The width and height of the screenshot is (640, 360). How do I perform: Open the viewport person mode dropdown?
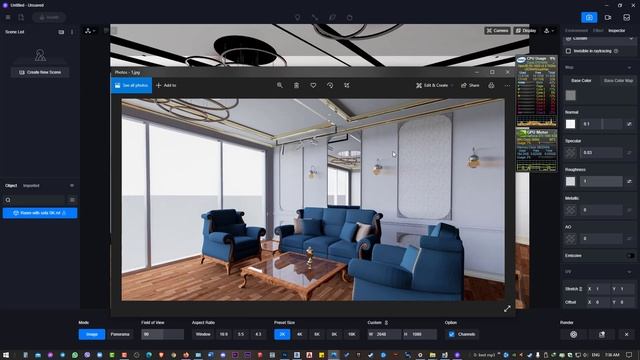[549, 31]
